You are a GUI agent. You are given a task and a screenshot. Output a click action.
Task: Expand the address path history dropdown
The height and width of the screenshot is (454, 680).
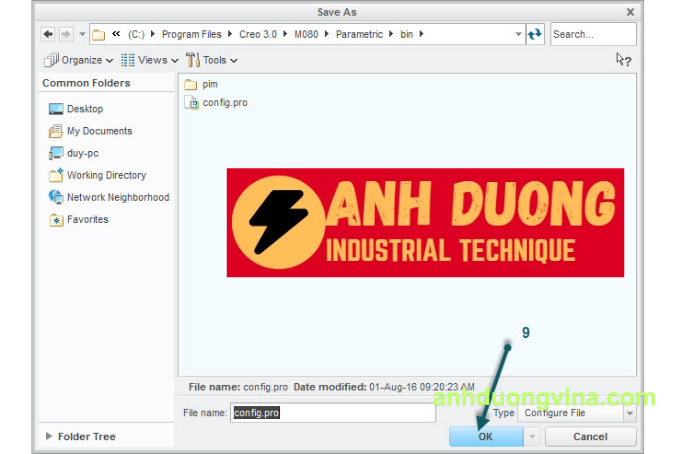click(518, 34)
